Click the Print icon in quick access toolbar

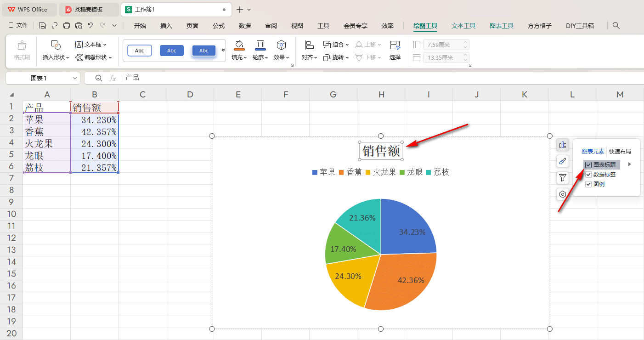(67, 26)
